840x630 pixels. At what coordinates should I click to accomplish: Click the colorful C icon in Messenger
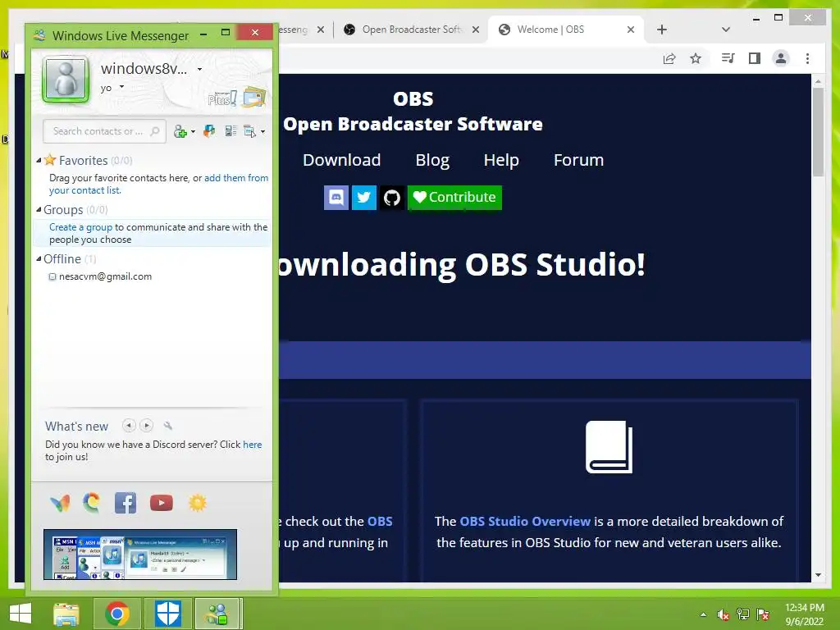tap(92, 503)
